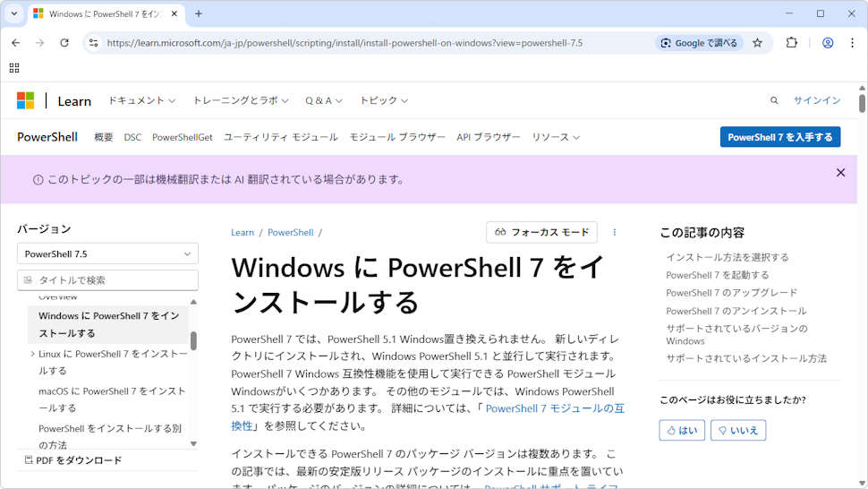This screenshot has height=489, width=868.
Task: Open ユーティリティ モジュール tab
Action: (x=281, y=137)
